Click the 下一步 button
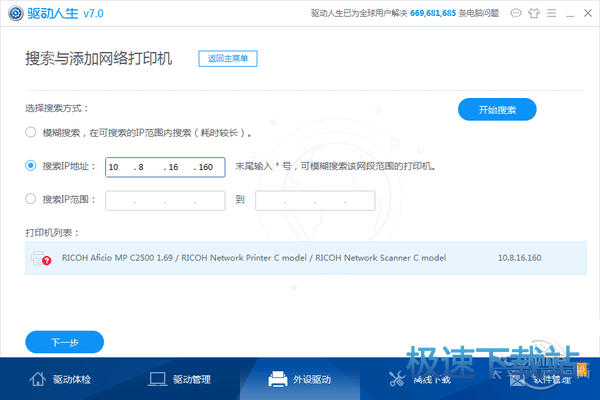Screen dimensions: 600x400 coord(64,342)
